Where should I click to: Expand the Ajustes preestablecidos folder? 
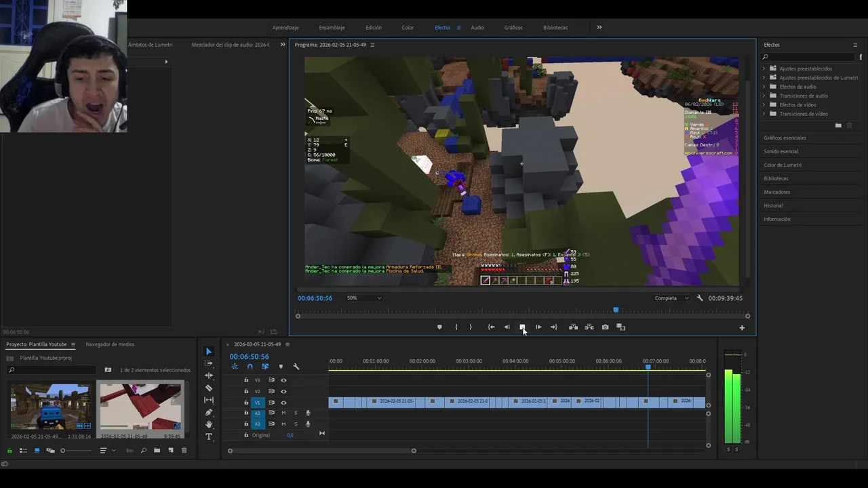pyautogui.click(x=764, y=68)
